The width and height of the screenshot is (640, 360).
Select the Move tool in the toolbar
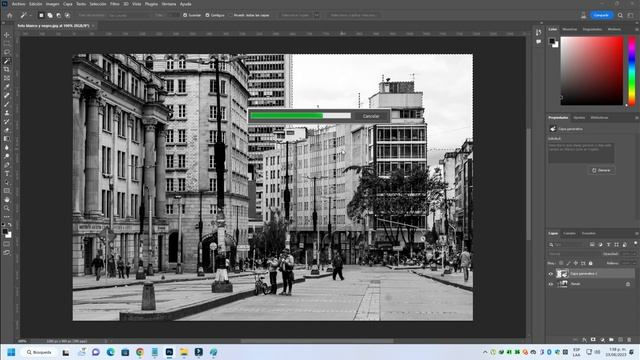(x=7, y=35)
